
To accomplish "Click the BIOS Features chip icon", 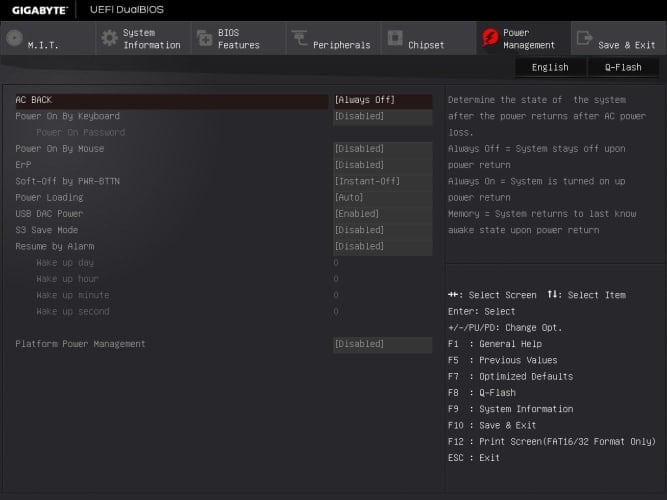I will coord(203,38).
